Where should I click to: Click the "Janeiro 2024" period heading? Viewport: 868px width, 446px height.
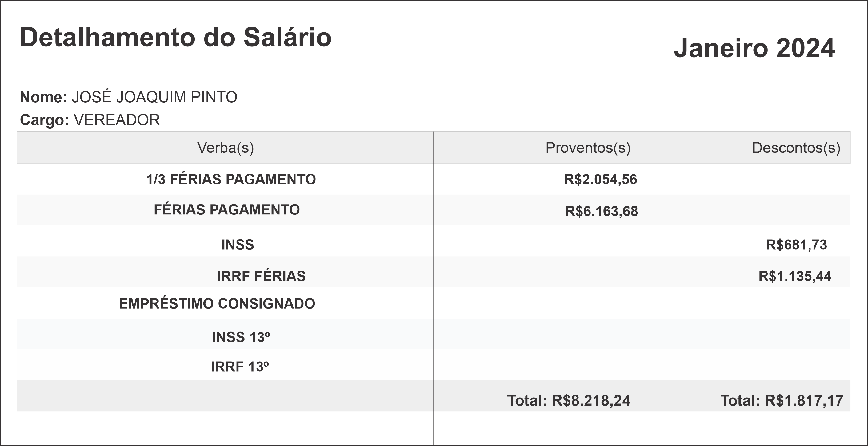[x=754, y=48]
